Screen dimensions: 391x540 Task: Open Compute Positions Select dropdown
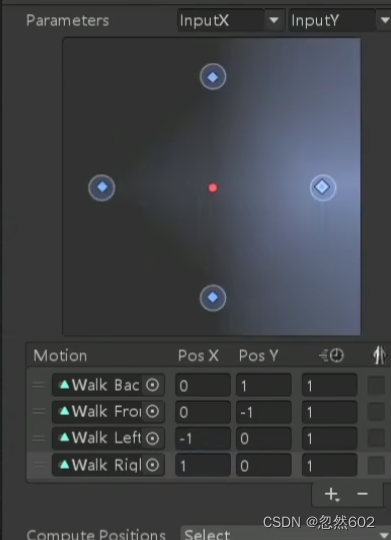pyautogui.click(x=286, y=533)
